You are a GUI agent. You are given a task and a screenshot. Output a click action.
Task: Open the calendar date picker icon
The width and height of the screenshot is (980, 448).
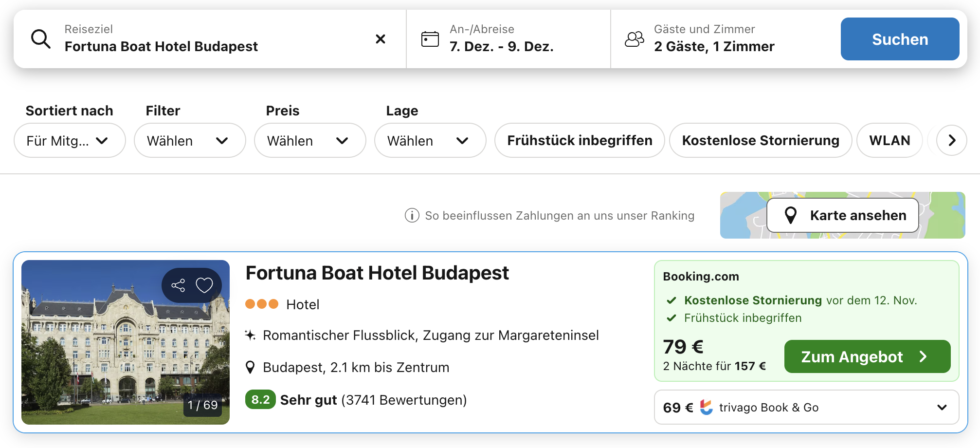pos(430,39)
